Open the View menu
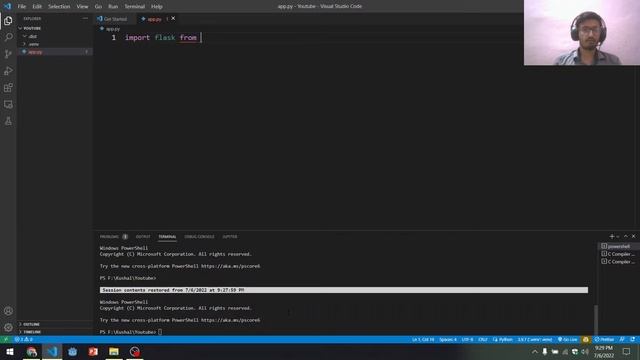 [x=82, y=6]
